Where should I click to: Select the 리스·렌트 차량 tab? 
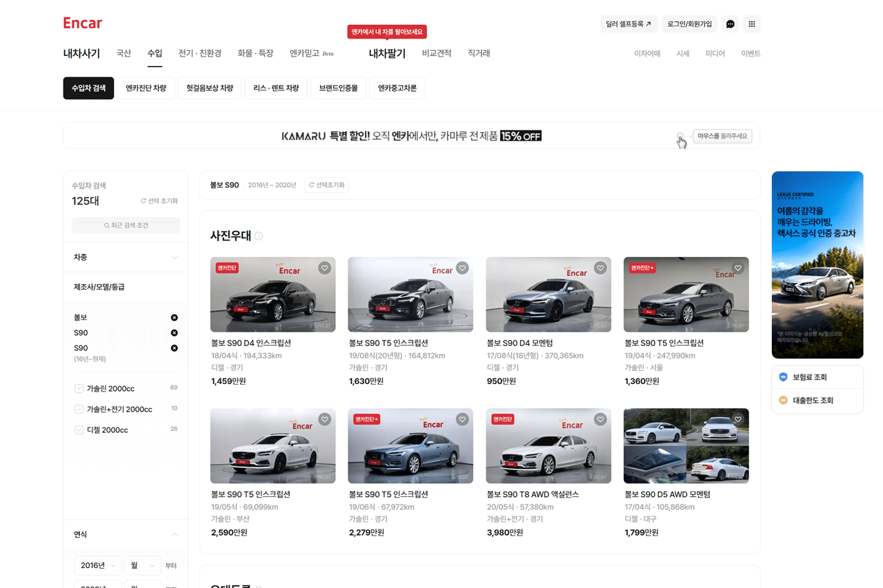pyautogui.click(x=276, y=88)
